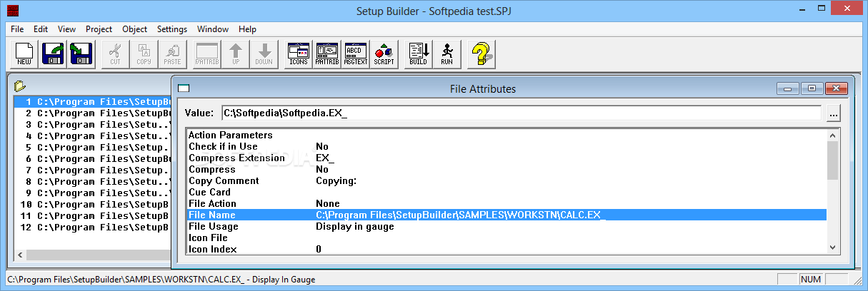Click the save project floppy icon
The image size is (868, 291).
tap(83, 54)
